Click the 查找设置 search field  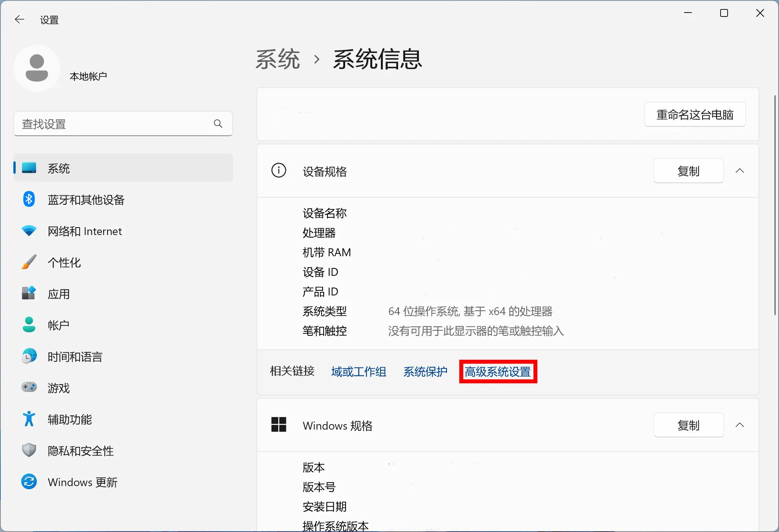point(123,124)
